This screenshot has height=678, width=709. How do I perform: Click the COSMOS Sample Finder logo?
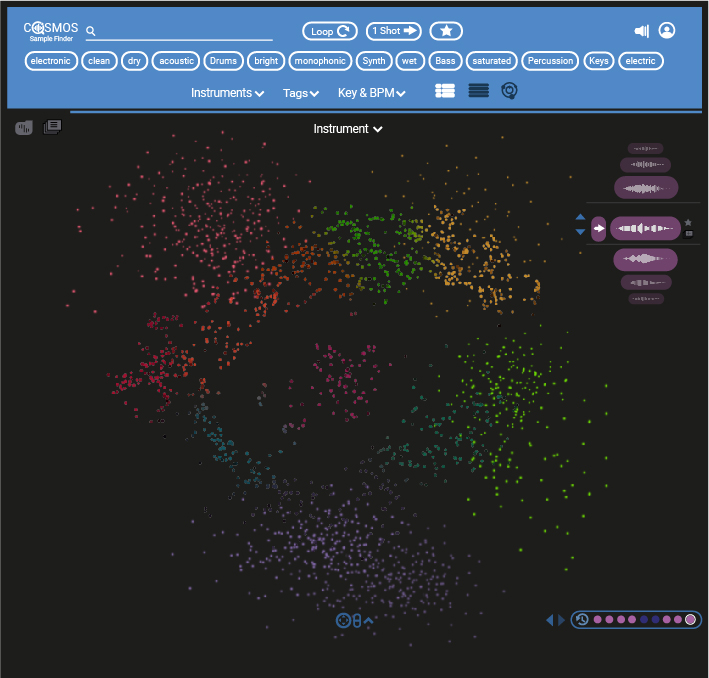51,31
